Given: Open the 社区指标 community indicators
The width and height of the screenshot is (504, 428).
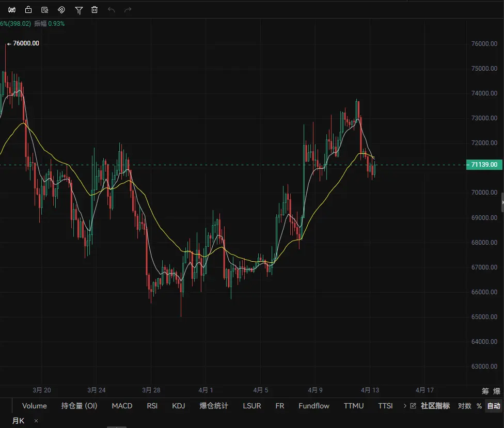Looking at the screenshot, I should 435,406.
